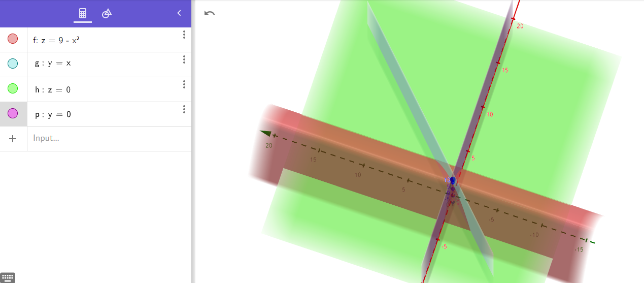Select equation f: z = 9 - x²
The image size is (644, 283).
(56, 40)
